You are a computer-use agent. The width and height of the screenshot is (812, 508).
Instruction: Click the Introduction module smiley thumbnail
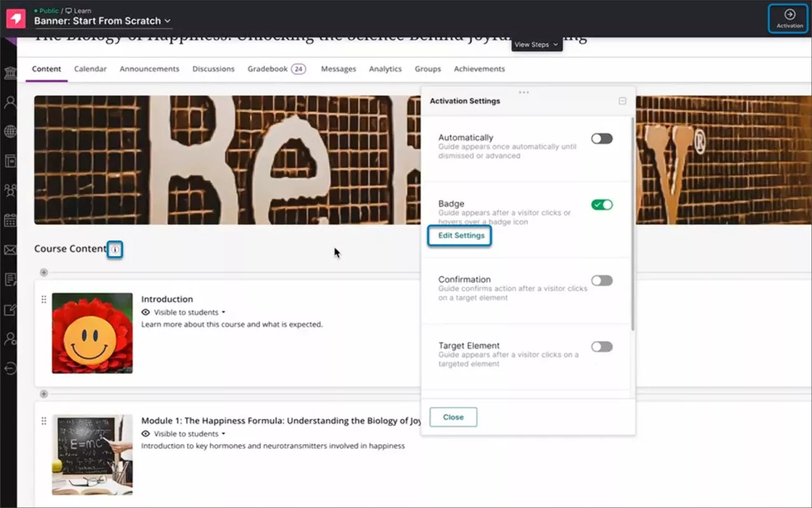pyautogui.click(x=91, y=332)
